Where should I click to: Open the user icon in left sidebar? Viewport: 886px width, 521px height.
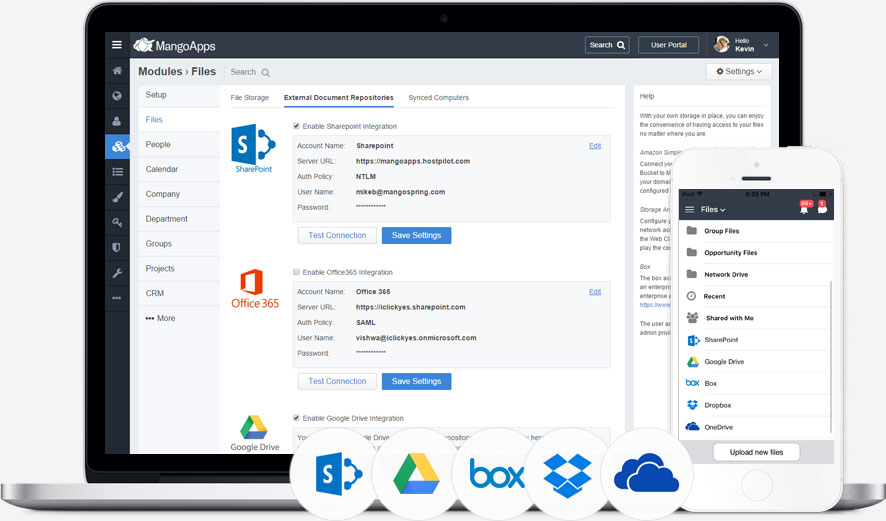(x=117, y=121)
